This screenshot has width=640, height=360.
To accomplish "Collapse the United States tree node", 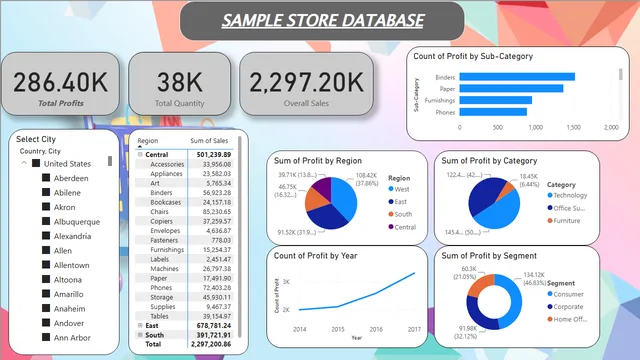I will click(x=24, y=163).
